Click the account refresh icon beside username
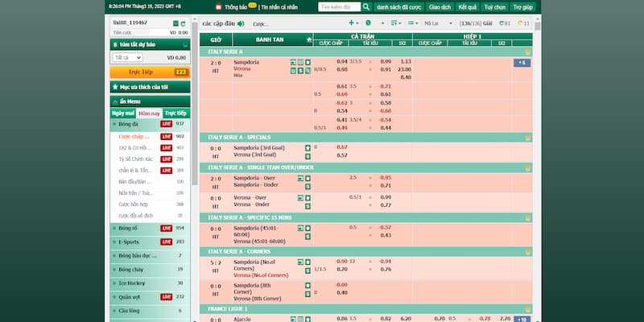This screenshot has height=322, width=644. coord(184,23)
